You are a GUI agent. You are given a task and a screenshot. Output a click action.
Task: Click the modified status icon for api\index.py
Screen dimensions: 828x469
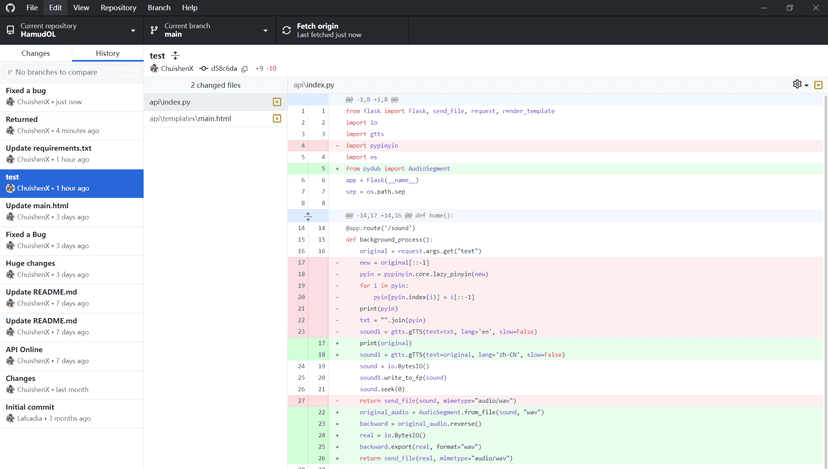tap(277, 102)
